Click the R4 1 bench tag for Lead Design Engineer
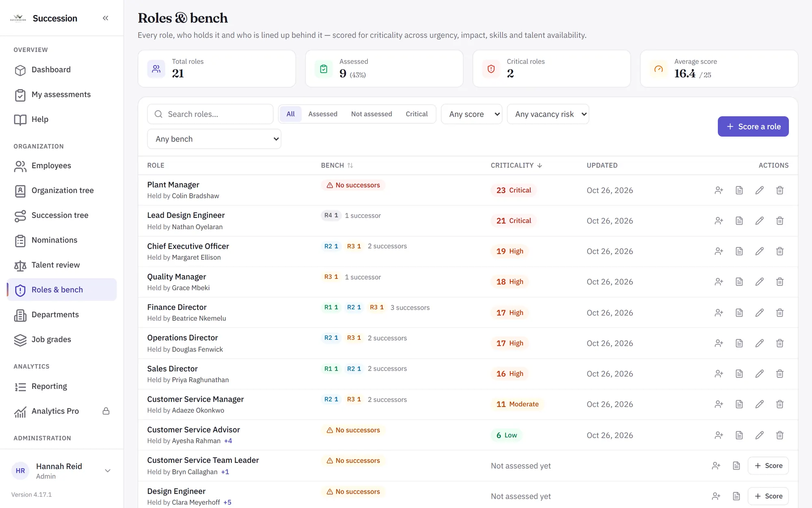Screen dimensions: 812x508 coord(331,215)
